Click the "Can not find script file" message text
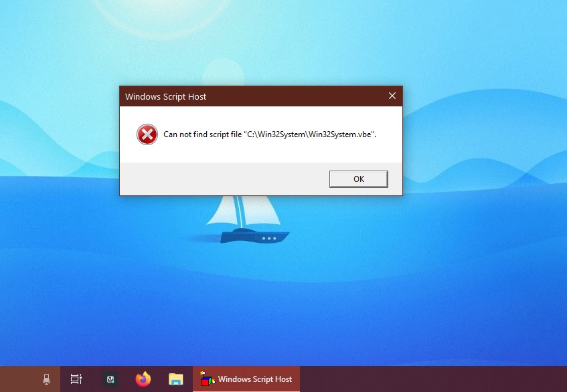 270,134
